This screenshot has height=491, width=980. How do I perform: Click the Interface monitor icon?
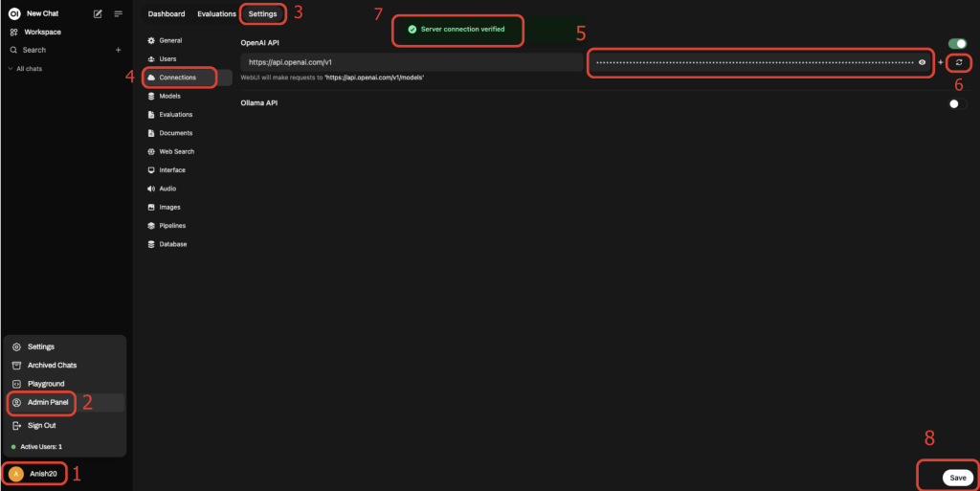[151, 170]
